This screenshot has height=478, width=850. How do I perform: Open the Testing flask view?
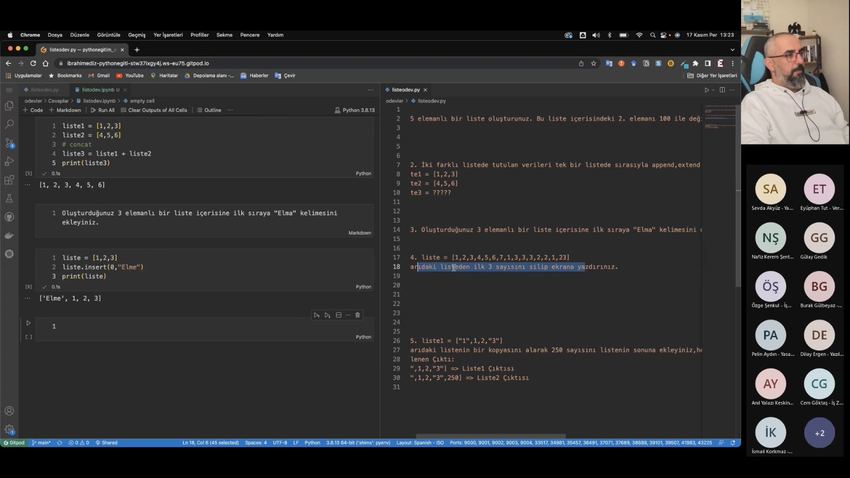pos(9,198)
